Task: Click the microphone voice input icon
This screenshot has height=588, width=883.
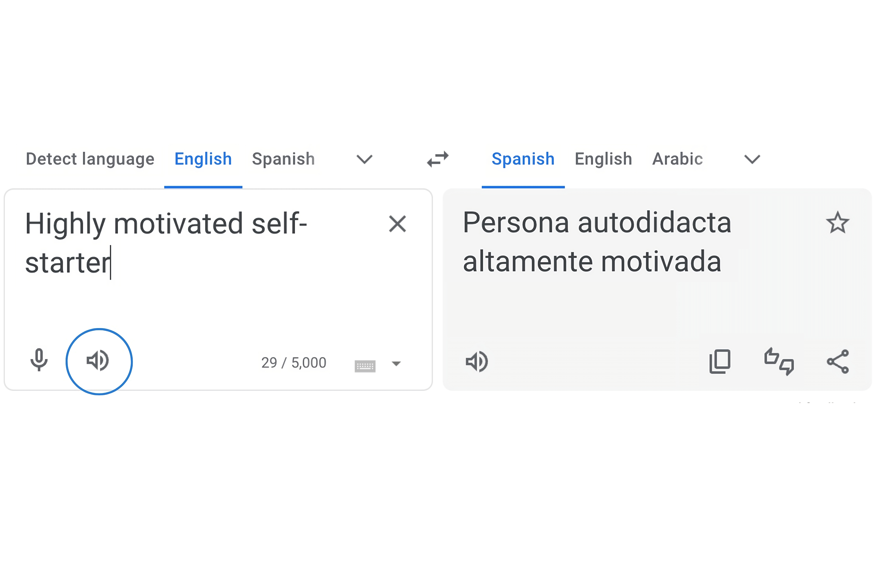Action: 39,360
